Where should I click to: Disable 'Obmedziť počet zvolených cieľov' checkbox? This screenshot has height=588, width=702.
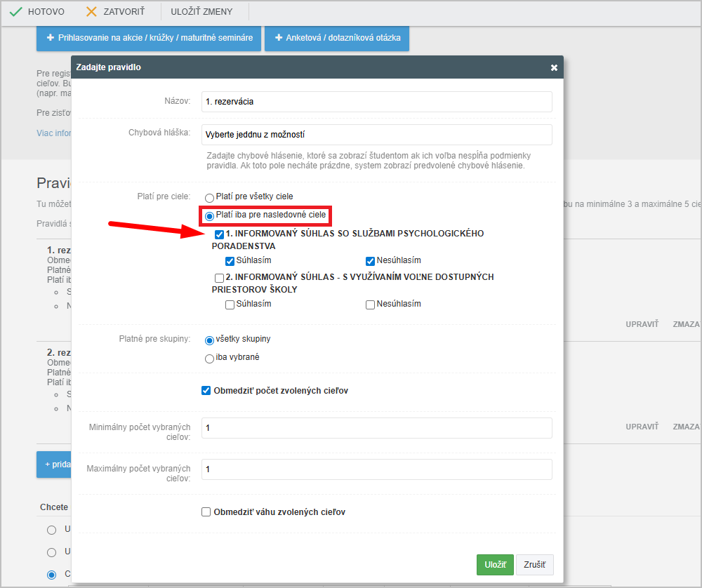(x=206, y=391)
